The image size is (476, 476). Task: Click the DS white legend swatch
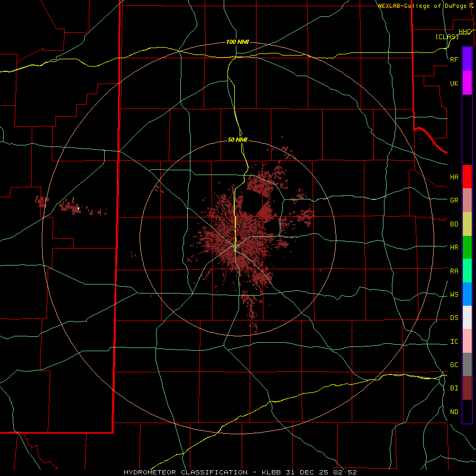467,317
